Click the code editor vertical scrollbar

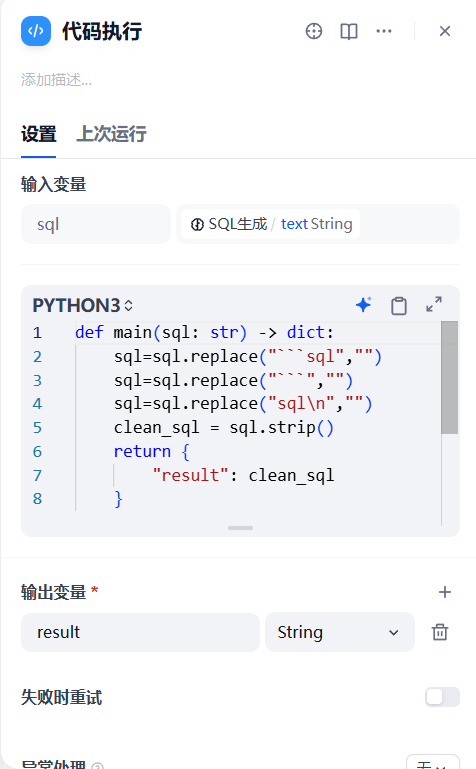click(x=449, y=377)
